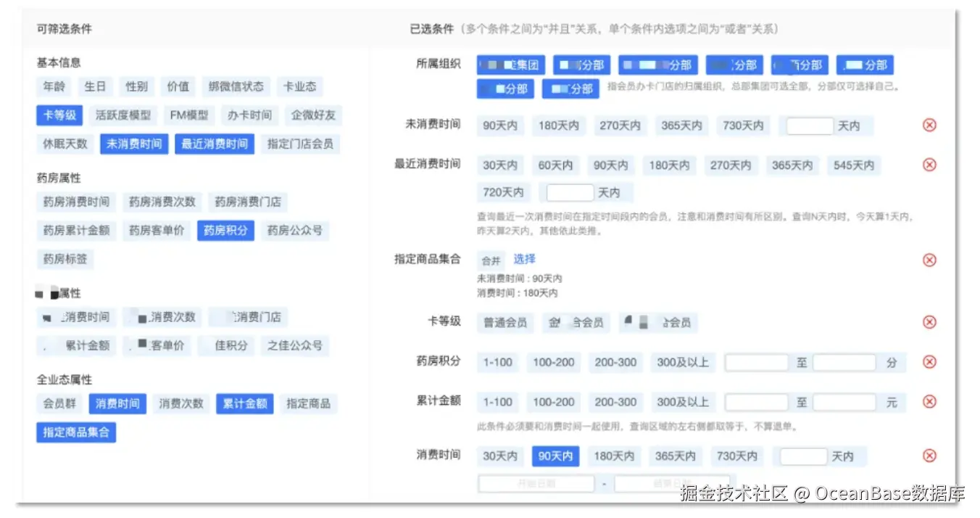Screen dimensions: 980x518
Task: Delete the 累计金额 condition
Action: point(929,402)
